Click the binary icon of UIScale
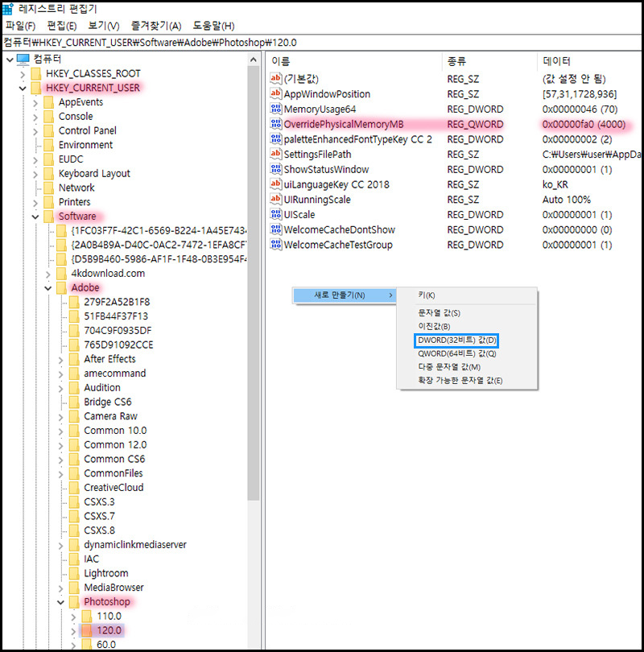This screenshot has height=652, width=644. (x=275, y=215)
